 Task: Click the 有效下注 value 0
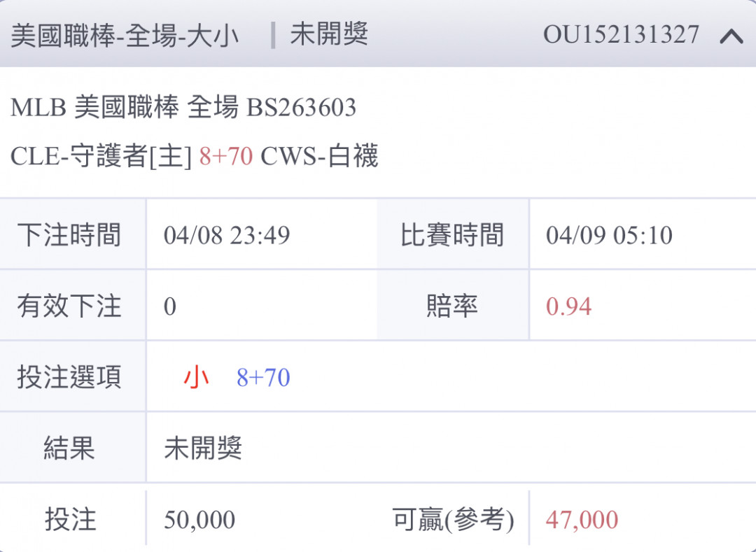[169, 306]
